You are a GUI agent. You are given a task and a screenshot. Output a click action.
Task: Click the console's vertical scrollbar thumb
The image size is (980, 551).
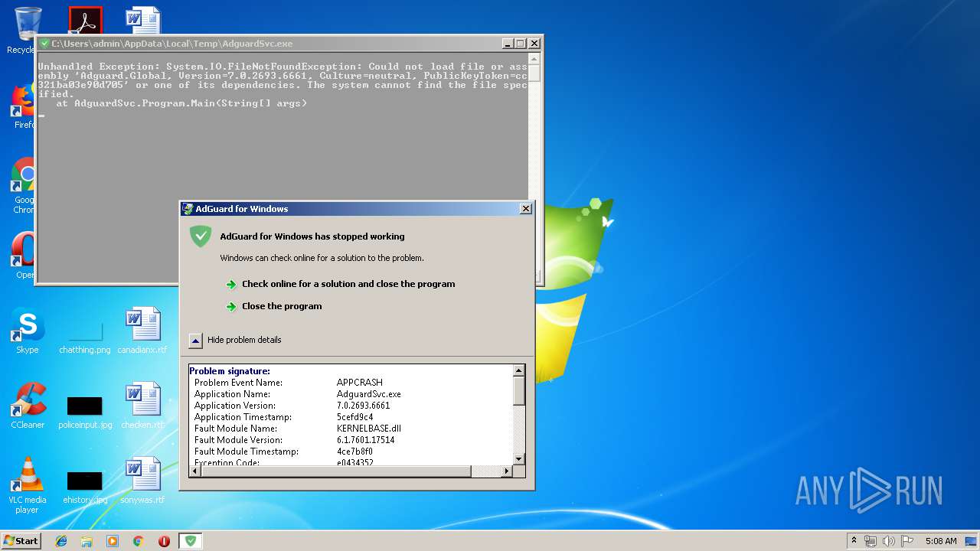(535, 73)
